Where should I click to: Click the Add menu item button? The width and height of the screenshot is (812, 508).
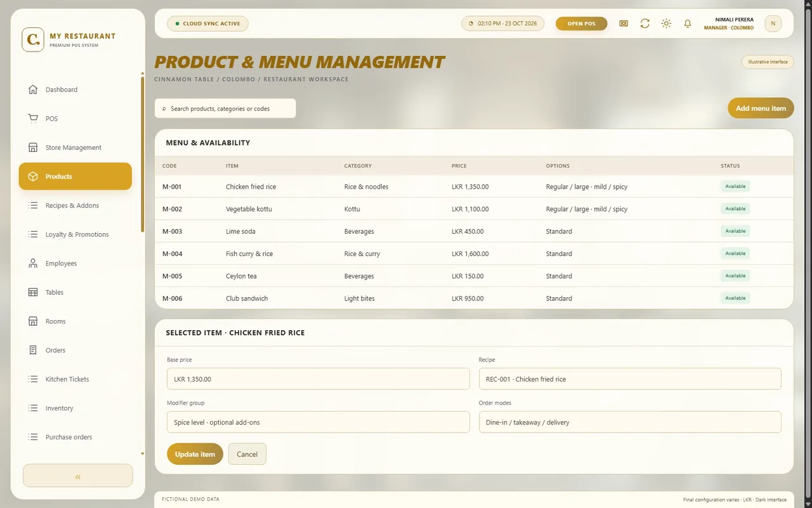(x=761, y=109)
